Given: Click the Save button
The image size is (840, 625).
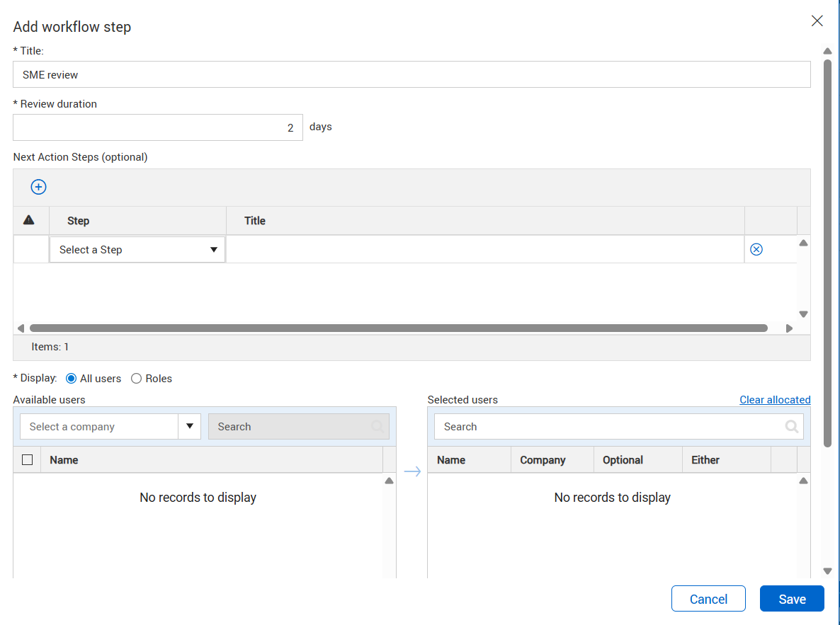Looking at the screenshot, I should click(791, 599).
